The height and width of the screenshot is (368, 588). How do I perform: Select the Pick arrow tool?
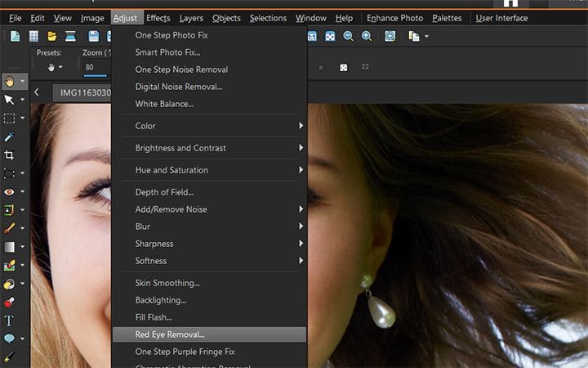(x=9, y=100)
